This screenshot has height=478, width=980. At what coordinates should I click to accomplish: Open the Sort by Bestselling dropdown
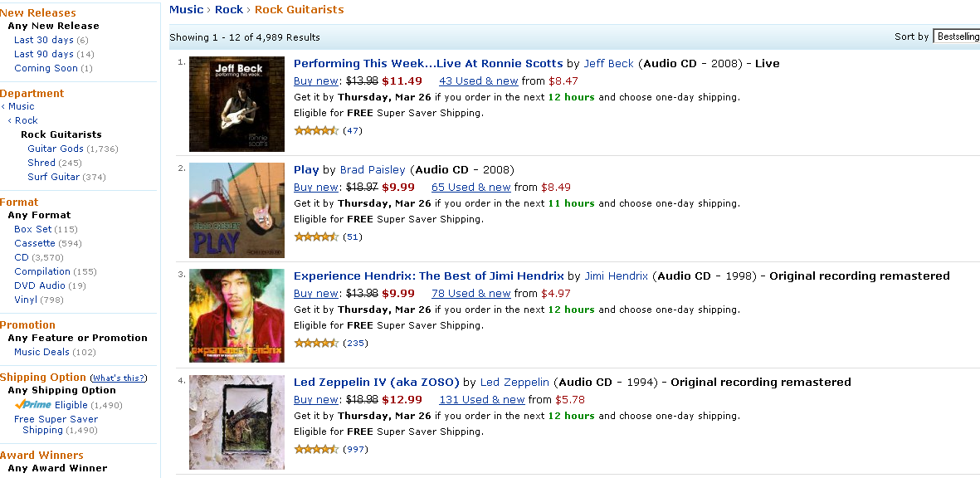tap(956, 37)
